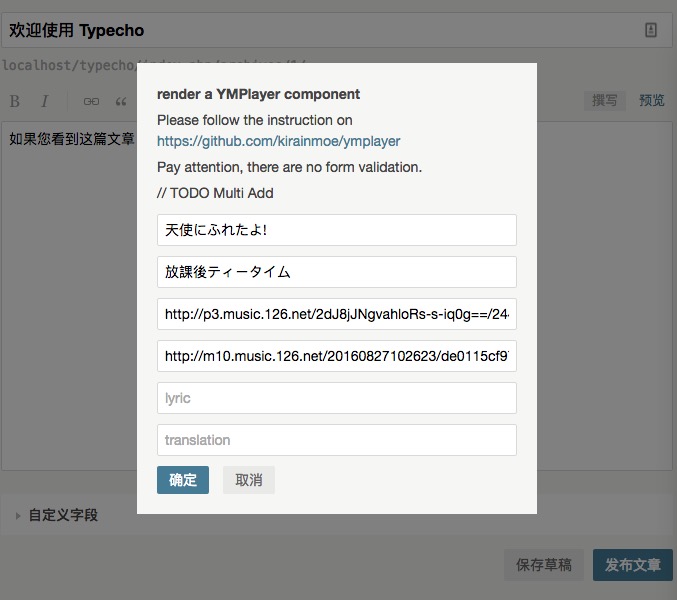Screen dimensions: 677x600
Task: Confirm dialog with 确定 button
Action: point(183,480)
